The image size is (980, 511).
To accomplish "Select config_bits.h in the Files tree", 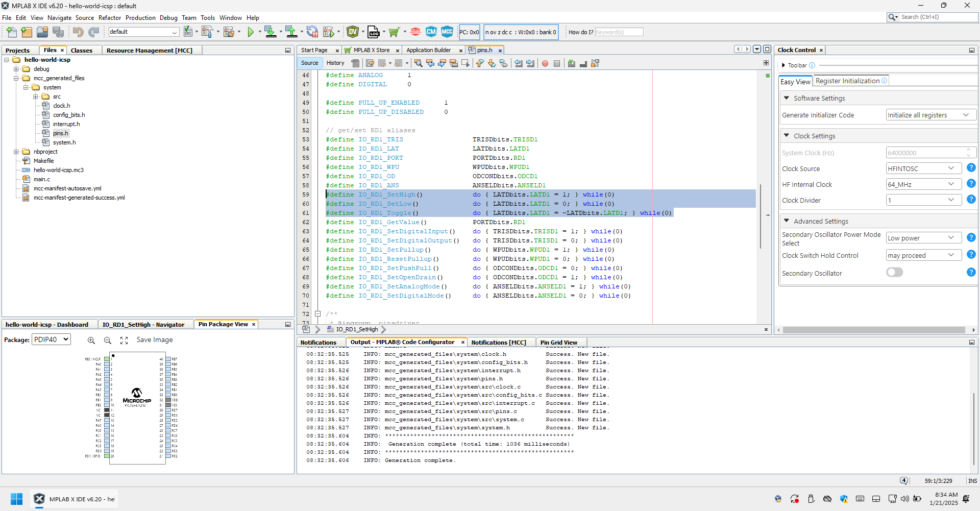I will pos(69,115).
